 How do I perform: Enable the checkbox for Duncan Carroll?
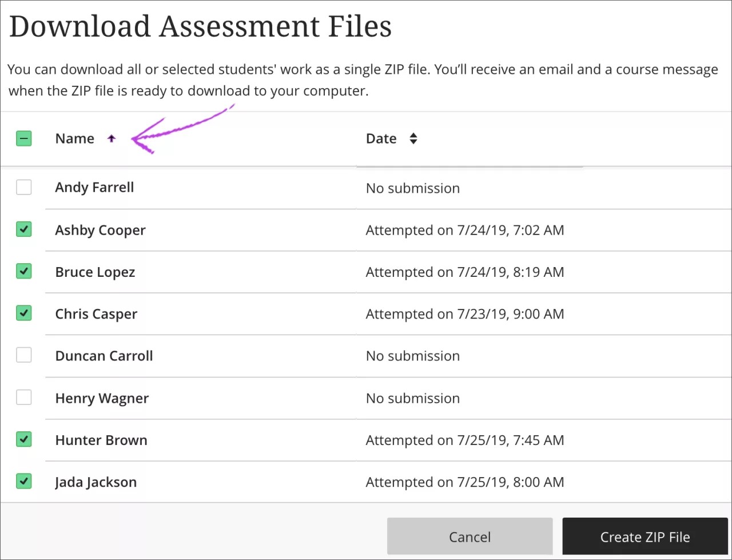click(23, 355)
